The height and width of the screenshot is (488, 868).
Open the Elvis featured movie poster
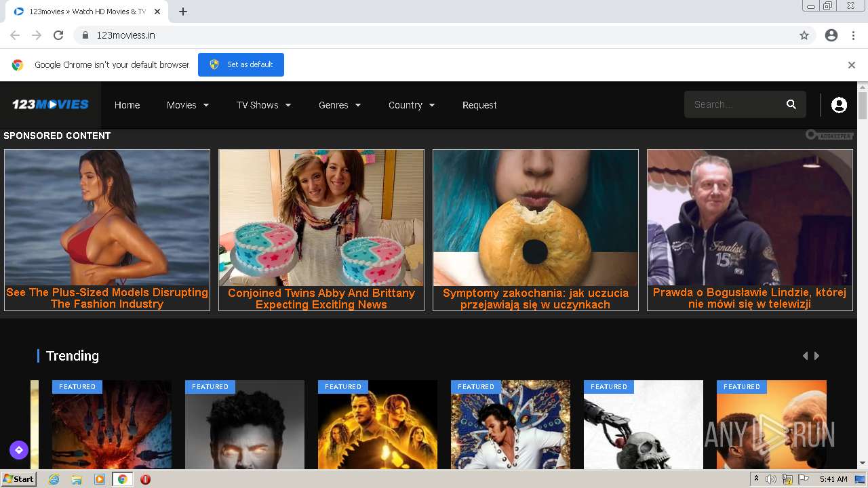511,424
